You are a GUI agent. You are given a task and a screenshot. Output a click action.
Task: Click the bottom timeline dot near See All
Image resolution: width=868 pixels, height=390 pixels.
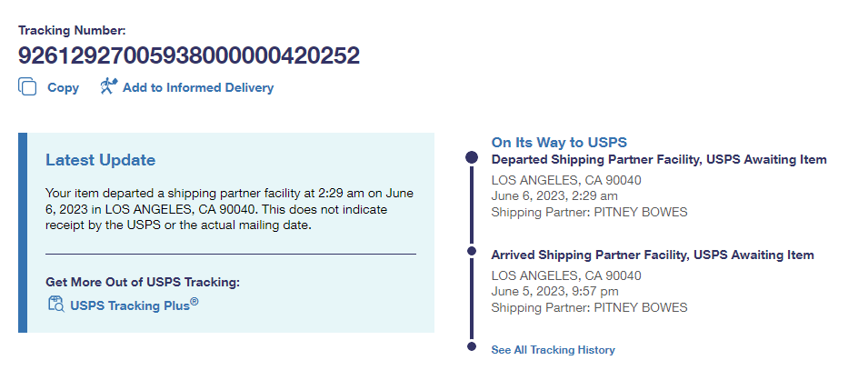pyautogui.click(x=471, y=346)
